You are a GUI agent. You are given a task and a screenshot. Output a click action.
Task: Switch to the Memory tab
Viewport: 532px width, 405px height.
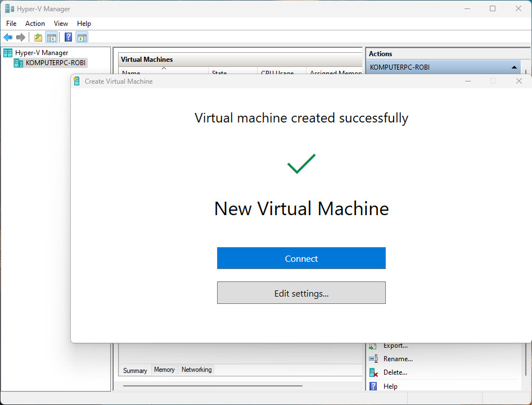164,370
